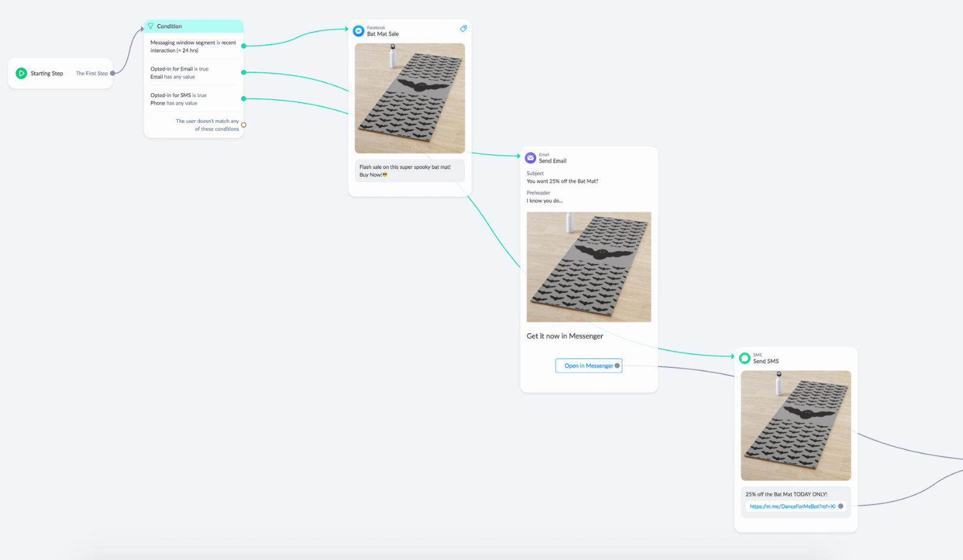Select the Messaging window segment condition

tap(193, 46)
